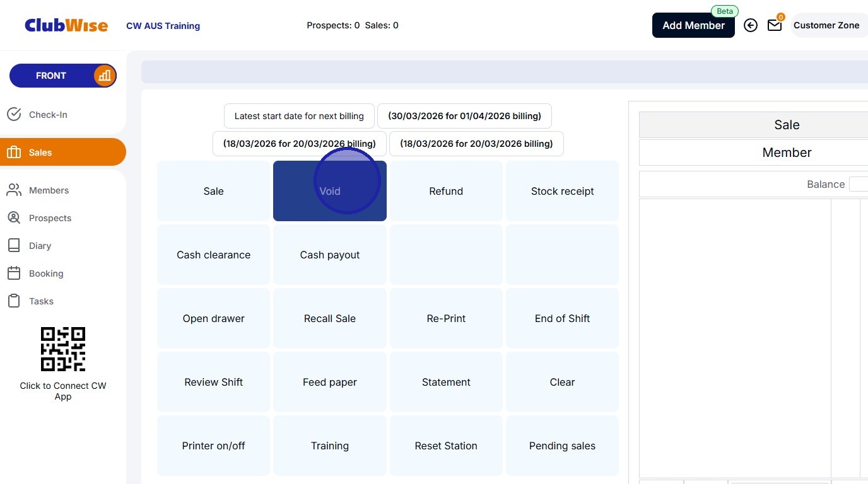This screenshot has height=484, width=868.
Task: Open the mail envelope inbox icon
Action: [x=775, y=25]
